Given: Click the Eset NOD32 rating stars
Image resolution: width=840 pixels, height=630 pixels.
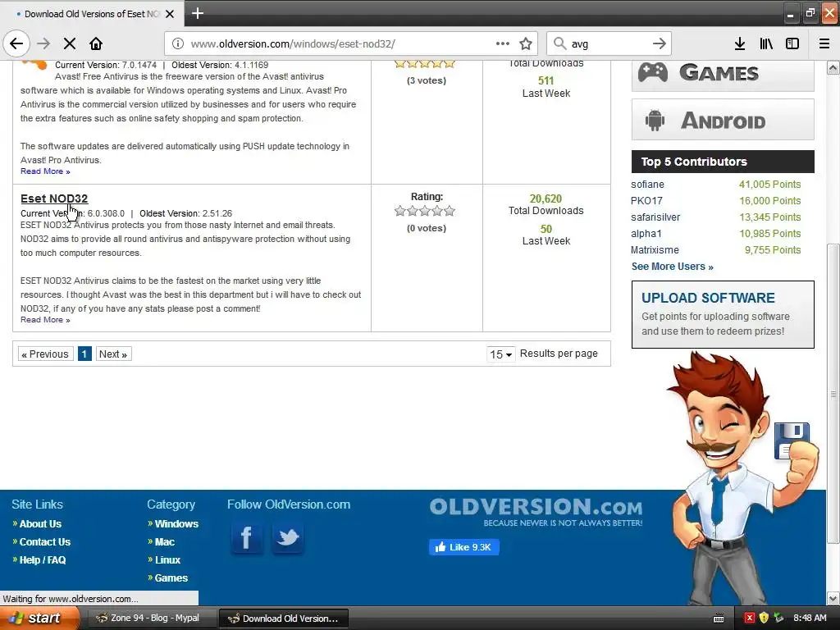Looking at the screenshot, I should click(425, 211).
